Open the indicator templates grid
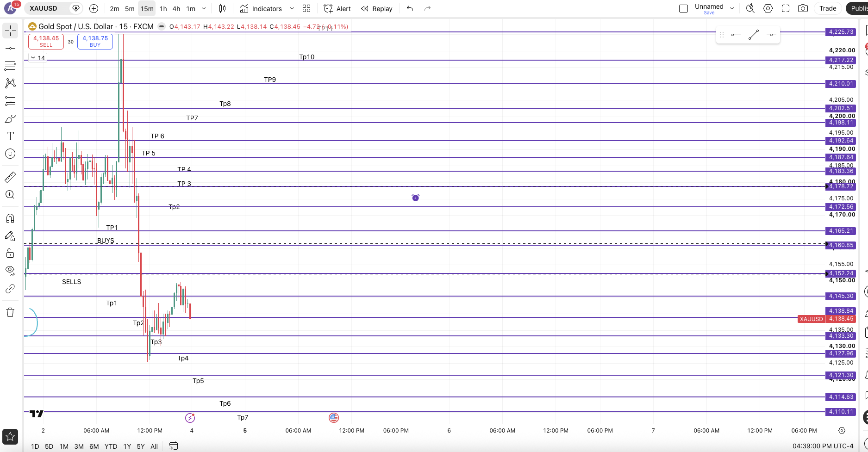This screenshot has height=452, width=868. (x=306, y=8)
